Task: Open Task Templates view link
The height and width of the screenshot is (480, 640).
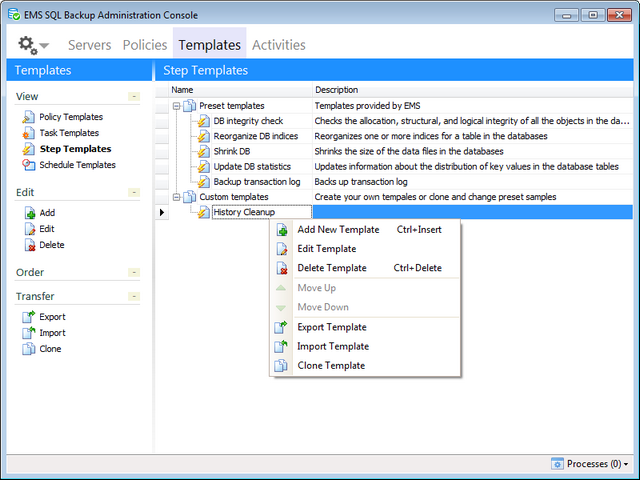Action: [69, 133]
